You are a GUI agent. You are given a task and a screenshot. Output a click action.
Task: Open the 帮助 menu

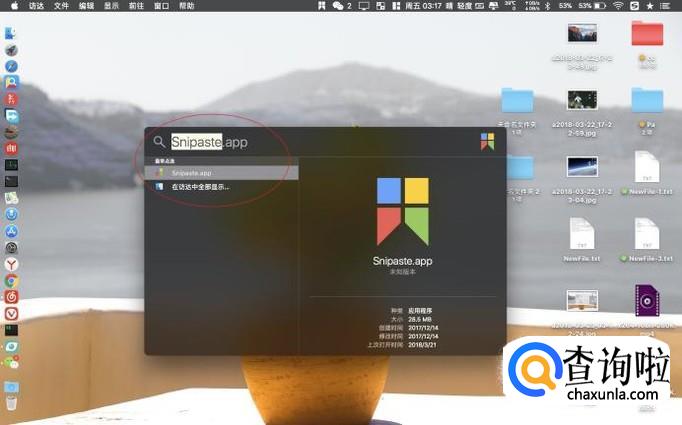(x=187, y=6)
